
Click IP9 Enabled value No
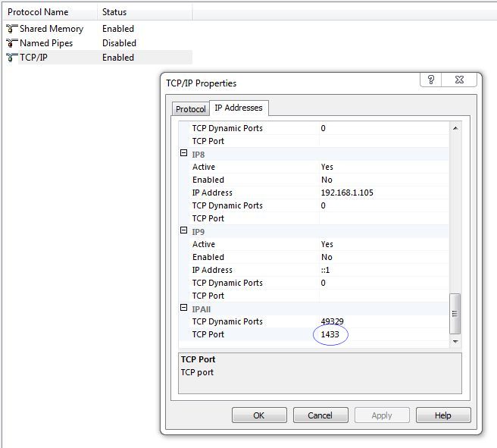[327, 257]
